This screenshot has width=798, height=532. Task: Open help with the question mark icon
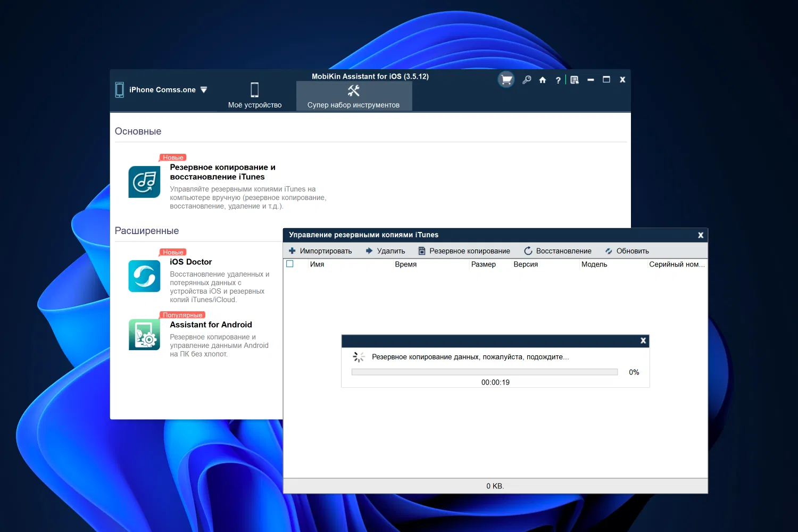558,80
